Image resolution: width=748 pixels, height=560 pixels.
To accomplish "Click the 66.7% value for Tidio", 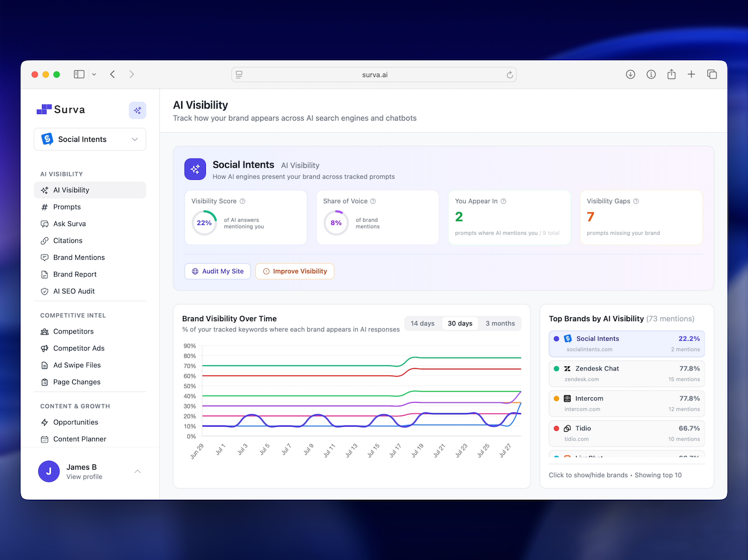I will click(x=689, y=429).
